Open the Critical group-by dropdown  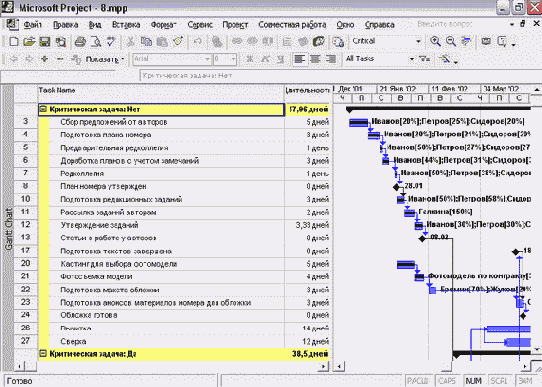pyautogui.click(x=418, y=41)
